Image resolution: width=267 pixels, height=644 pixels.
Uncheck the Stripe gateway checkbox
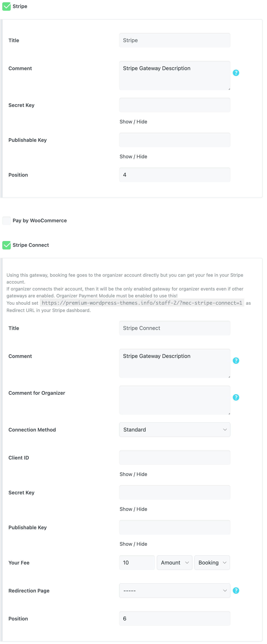(7, 6)
